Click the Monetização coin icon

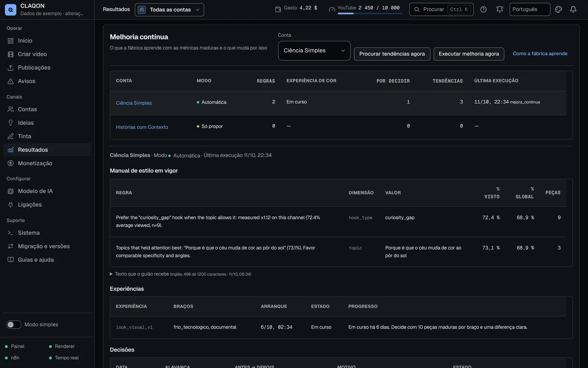11,163
